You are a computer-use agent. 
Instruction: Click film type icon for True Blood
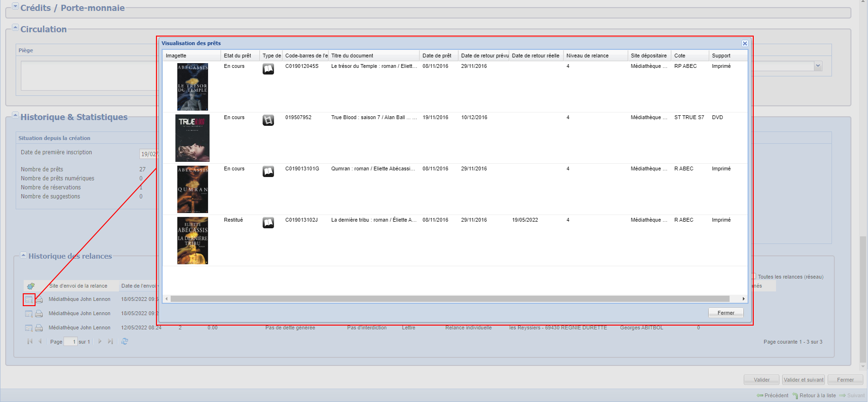(268, 120)
